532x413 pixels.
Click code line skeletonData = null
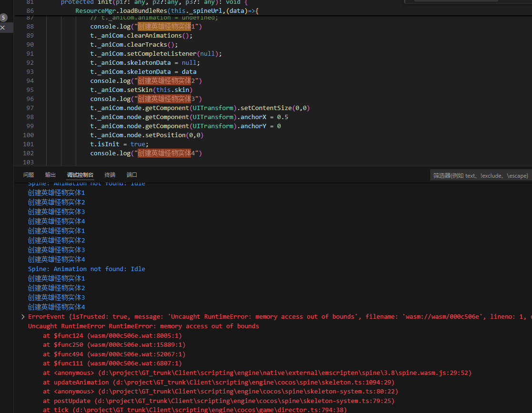tap(145, 63)
